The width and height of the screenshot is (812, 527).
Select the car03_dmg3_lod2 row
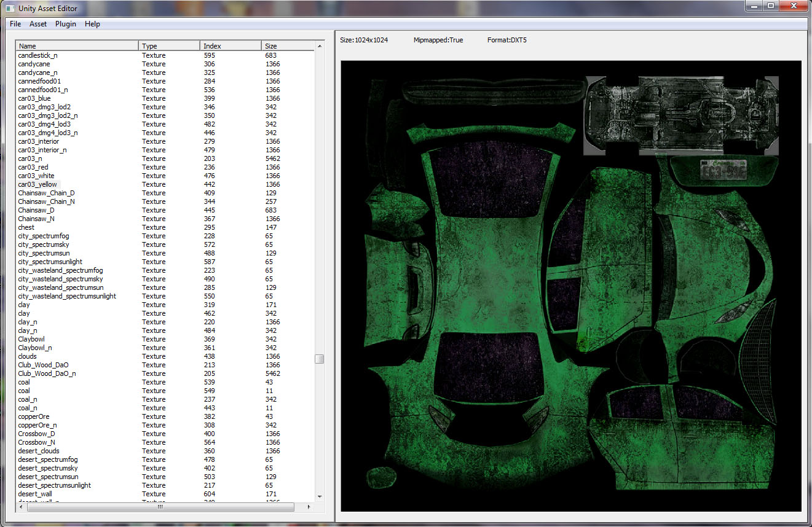[x=165, y=107]
